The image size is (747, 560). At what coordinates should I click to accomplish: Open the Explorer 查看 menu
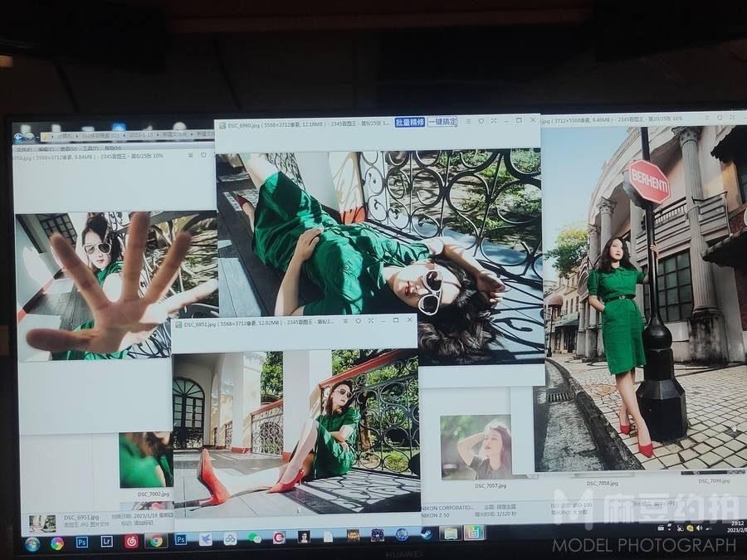click(68, 149)
